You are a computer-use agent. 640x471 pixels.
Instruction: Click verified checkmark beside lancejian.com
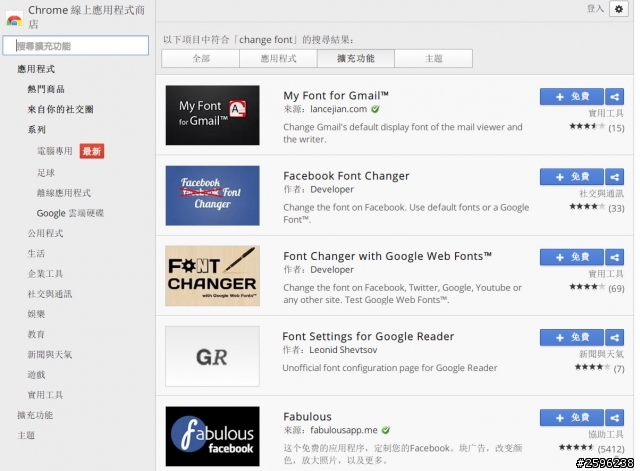pos(376,109)
